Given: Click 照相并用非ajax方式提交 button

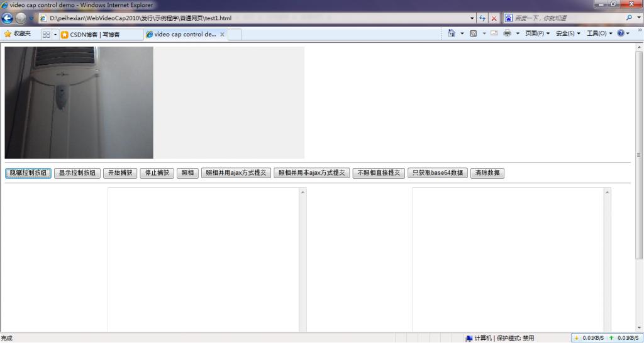Looking at the screenshot, I should click(312, 173).
